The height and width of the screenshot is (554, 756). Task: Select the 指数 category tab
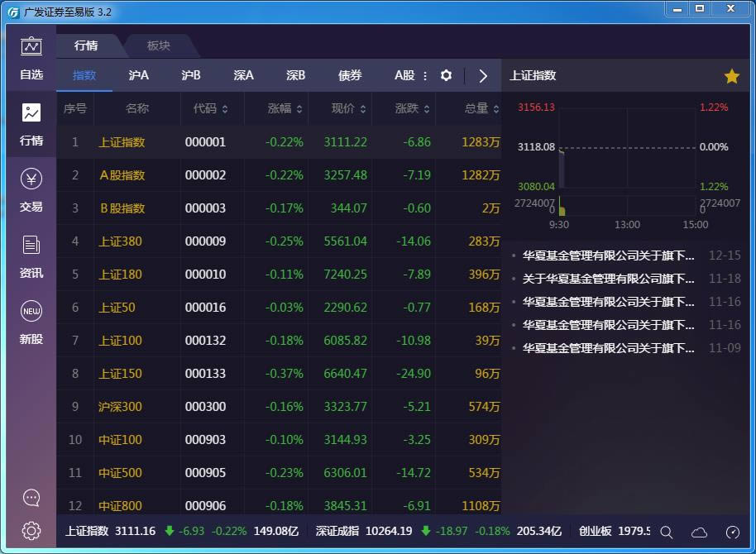84,76
